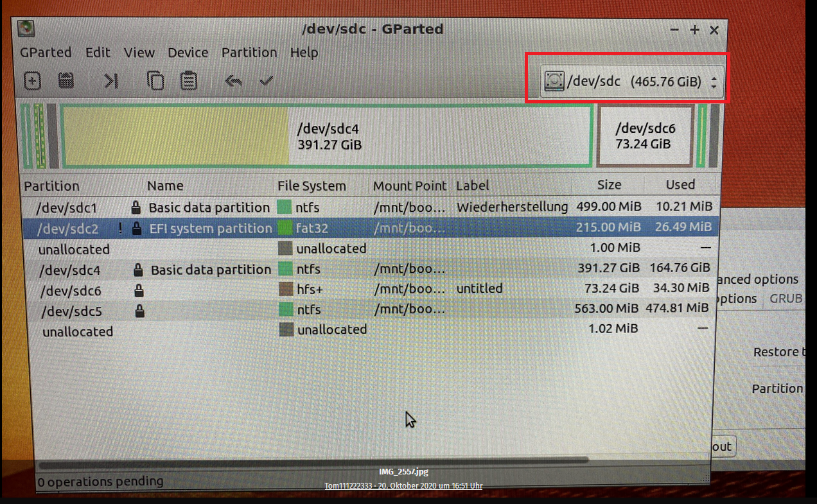Click the Copy partition toolbar icon

(155, 81)
